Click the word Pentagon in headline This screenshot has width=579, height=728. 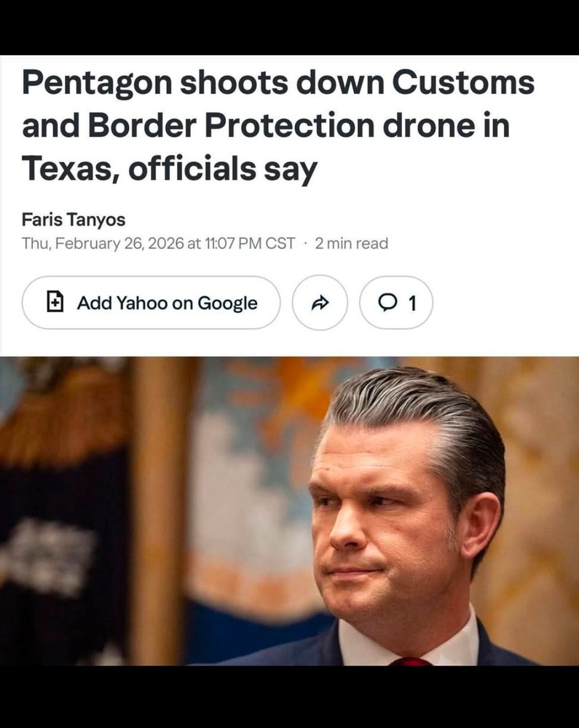click(97, 84)
